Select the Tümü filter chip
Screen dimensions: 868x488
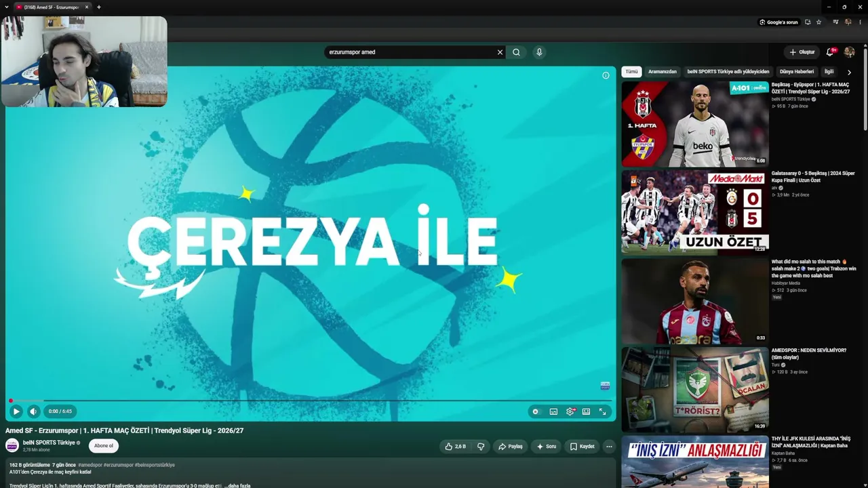[631, 72]
